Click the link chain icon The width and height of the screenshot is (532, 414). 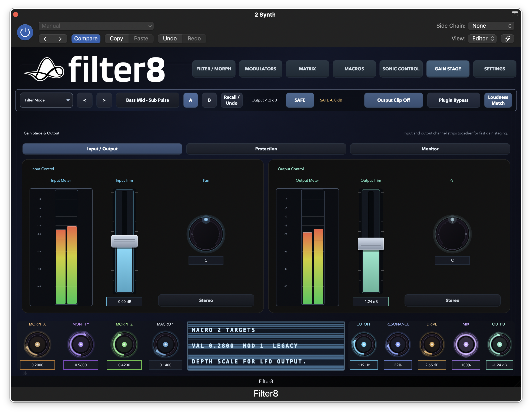tap(507, 39)
